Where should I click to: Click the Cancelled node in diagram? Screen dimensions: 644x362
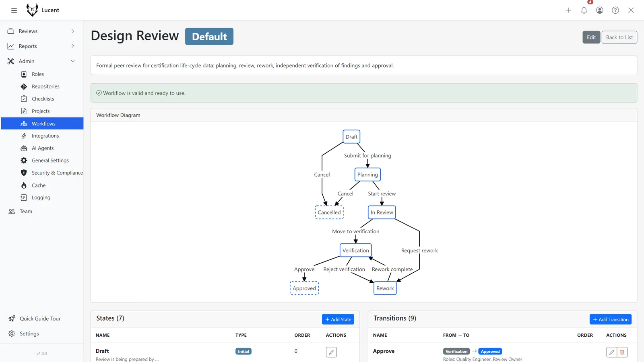point(329,212)
